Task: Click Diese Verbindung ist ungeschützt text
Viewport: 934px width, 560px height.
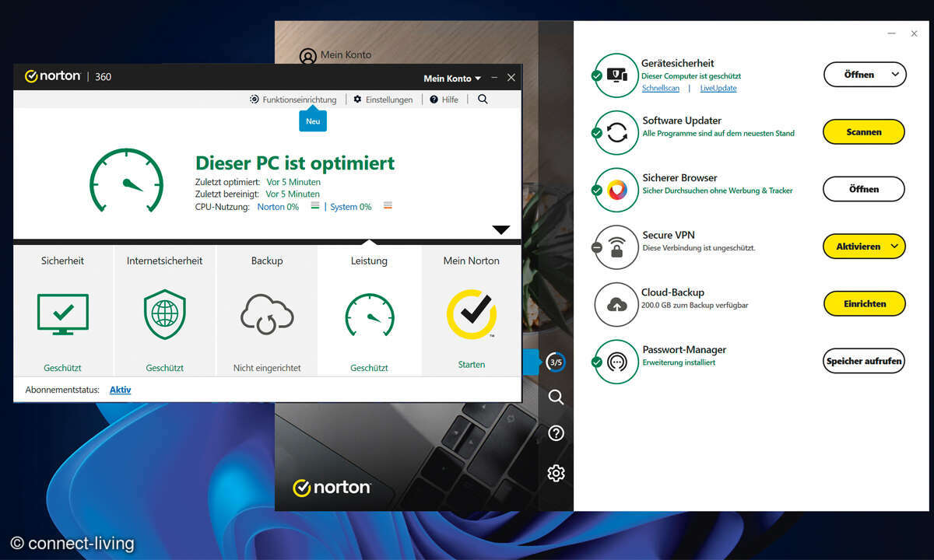Action: point(698,248)
